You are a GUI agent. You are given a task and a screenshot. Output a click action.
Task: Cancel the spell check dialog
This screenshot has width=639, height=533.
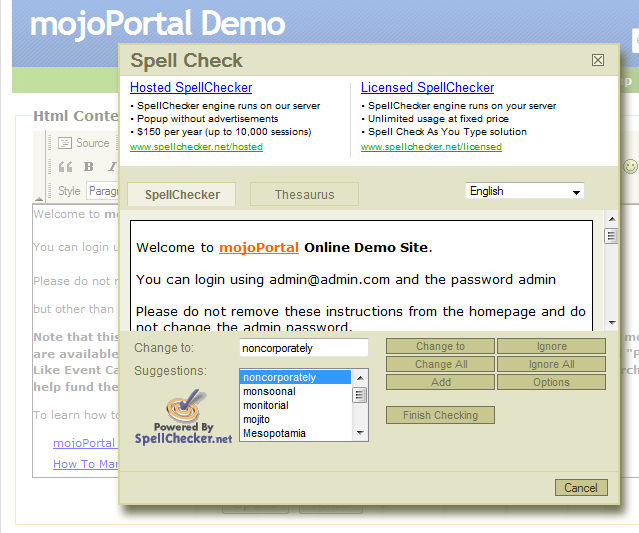pos(581,487)
